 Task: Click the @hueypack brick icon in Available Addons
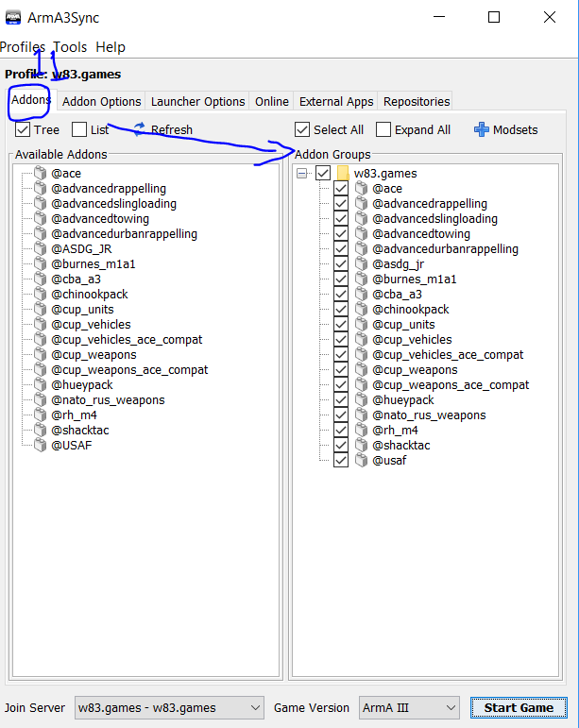coord(41,385)
